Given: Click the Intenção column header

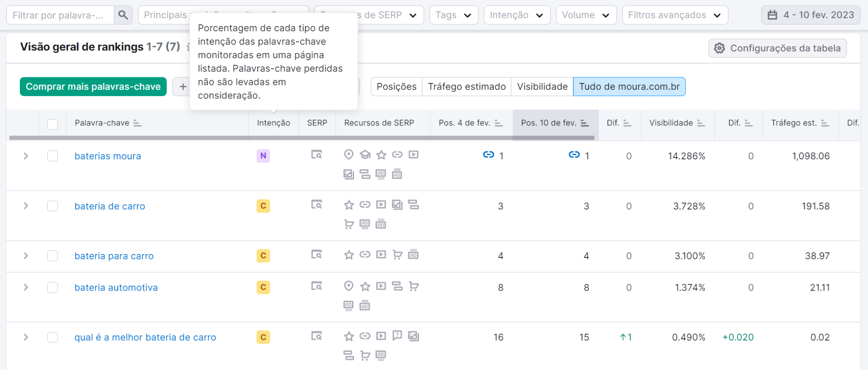Looking at the screenshot, I should click(x=273, y=123).
